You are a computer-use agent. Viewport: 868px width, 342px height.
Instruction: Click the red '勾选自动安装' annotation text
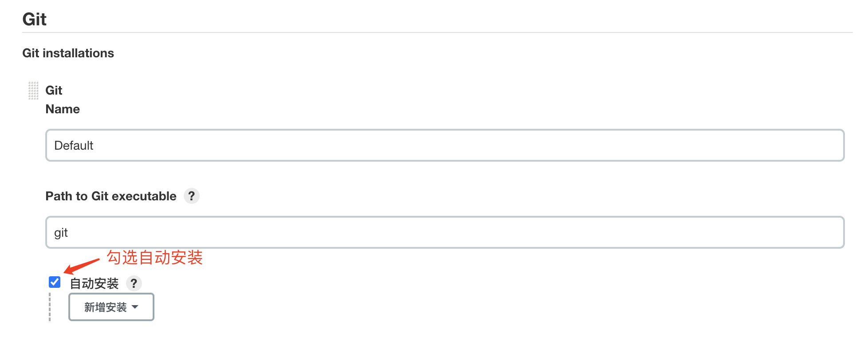(x=154, y=258)
